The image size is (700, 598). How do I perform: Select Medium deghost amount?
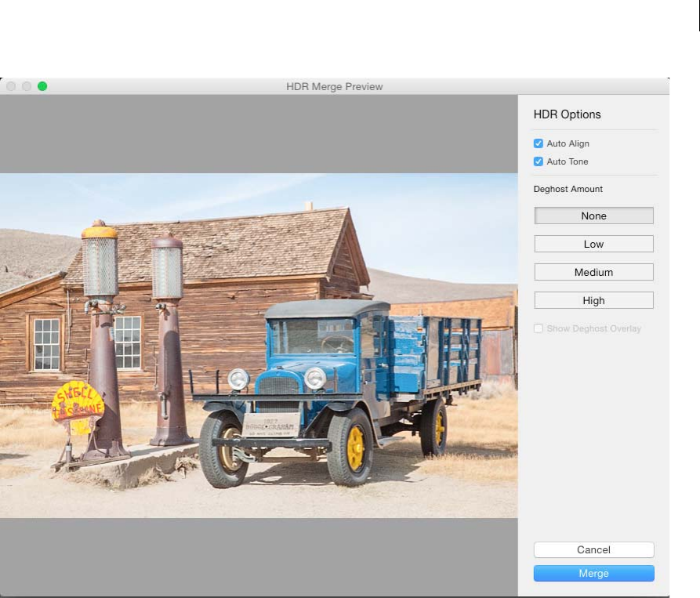pos(593,272)
